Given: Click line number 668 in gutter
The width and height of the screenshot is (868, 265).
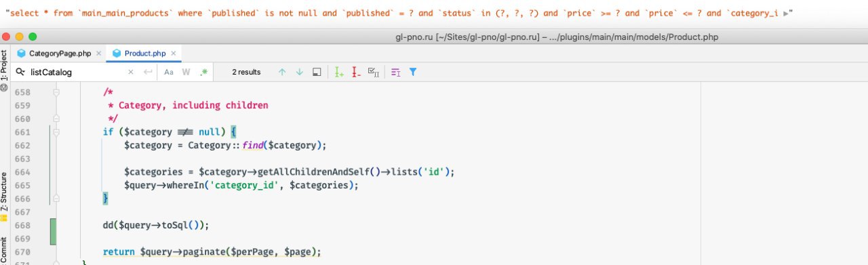Looking at the screenshot, I should [x=22, y=225].
